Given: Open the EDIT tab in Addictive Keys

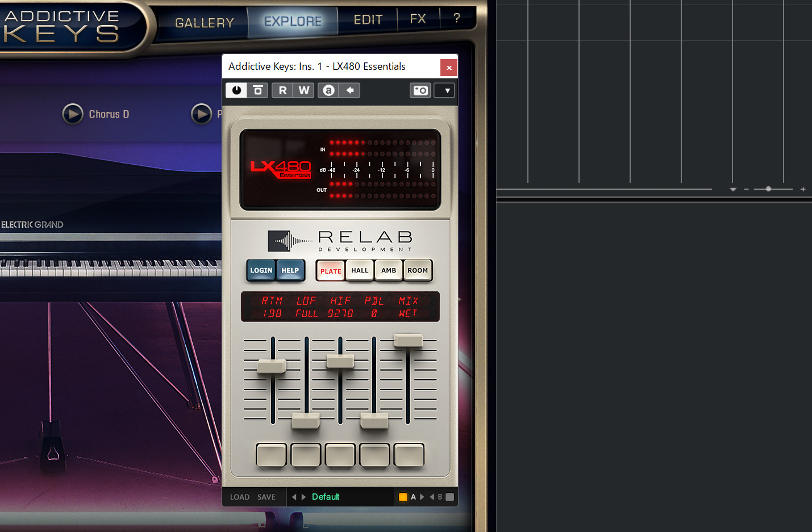Looking at the screenshot, I should 368,20.
